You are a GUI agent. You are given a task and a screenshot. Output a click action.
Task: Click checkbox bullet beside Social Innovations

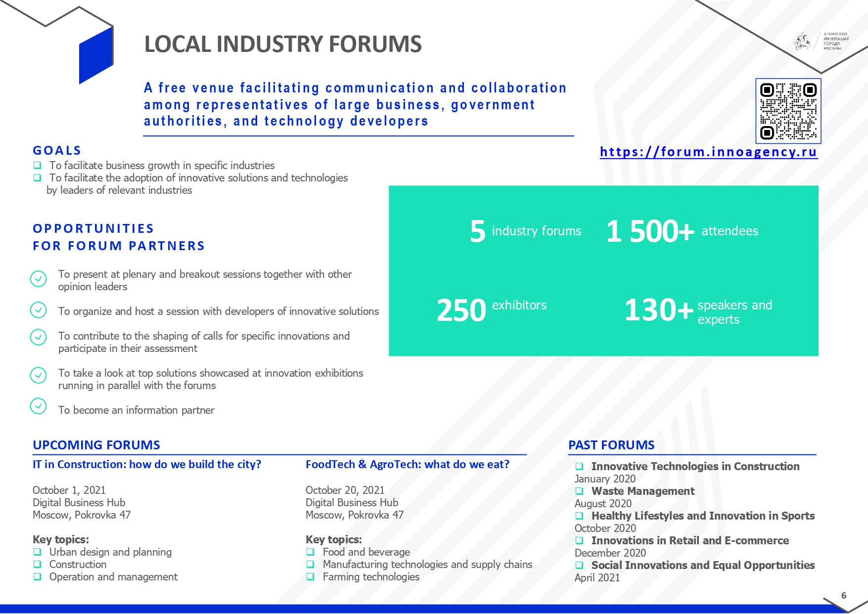point(579,565)
